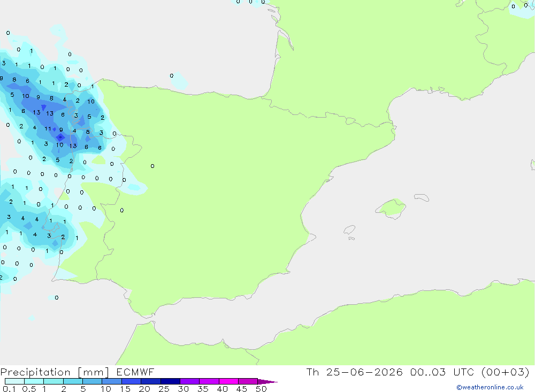Choose the 20–25 mm legend color swatch

(x=150, y=381)
